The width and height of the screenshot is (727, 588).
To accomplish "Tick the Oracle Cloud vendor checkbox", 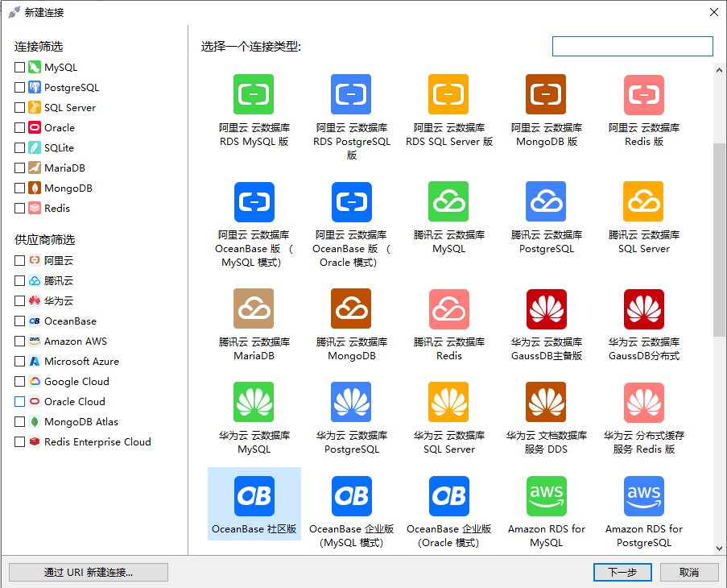I will [x=19, y=402].
